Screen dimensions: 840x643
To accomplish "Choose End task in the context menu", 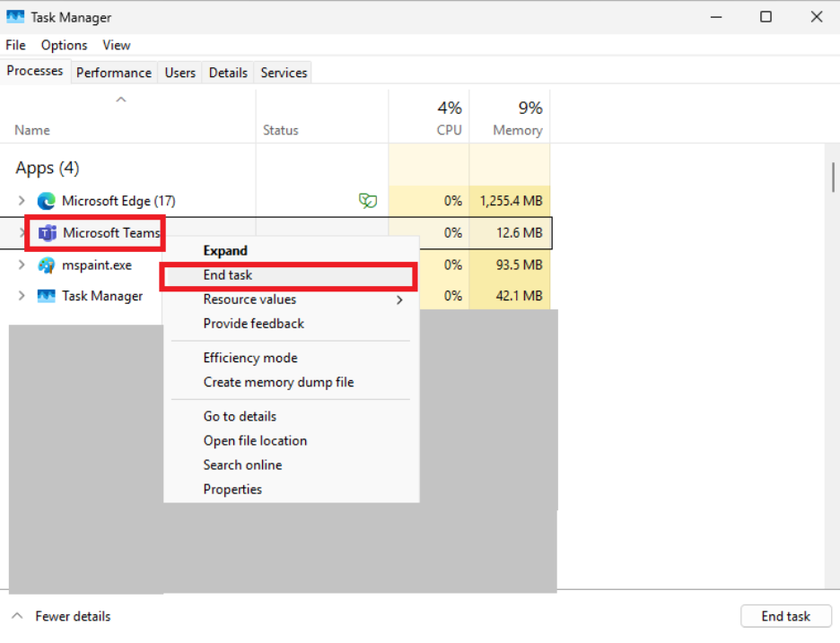I will tap(289, 275).
